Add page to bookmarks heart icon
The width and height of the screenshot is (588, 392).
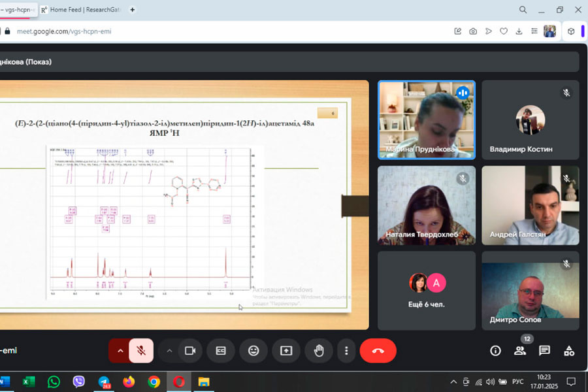tap(504, 31)
